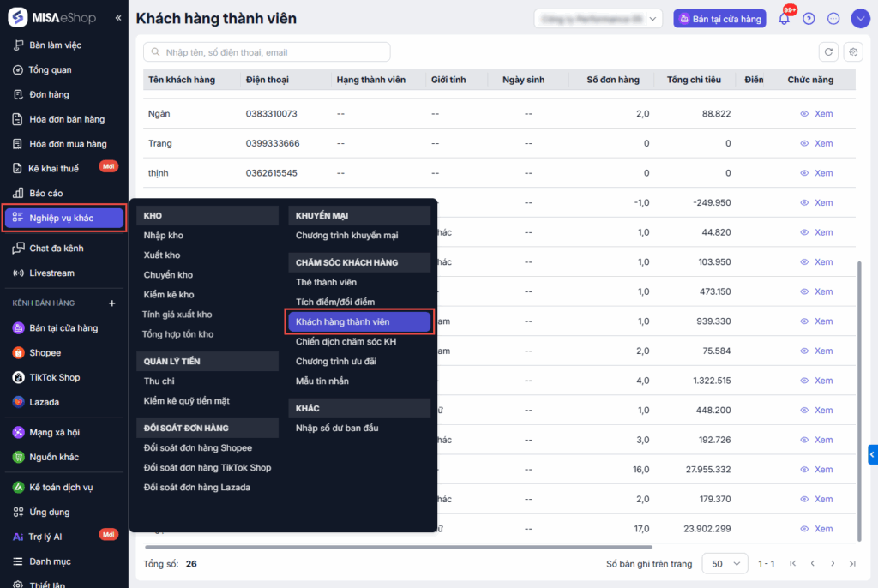Click Xem link in 179.370 row
The width and height of the screenshot is (878, 588).
pos(823,499)
